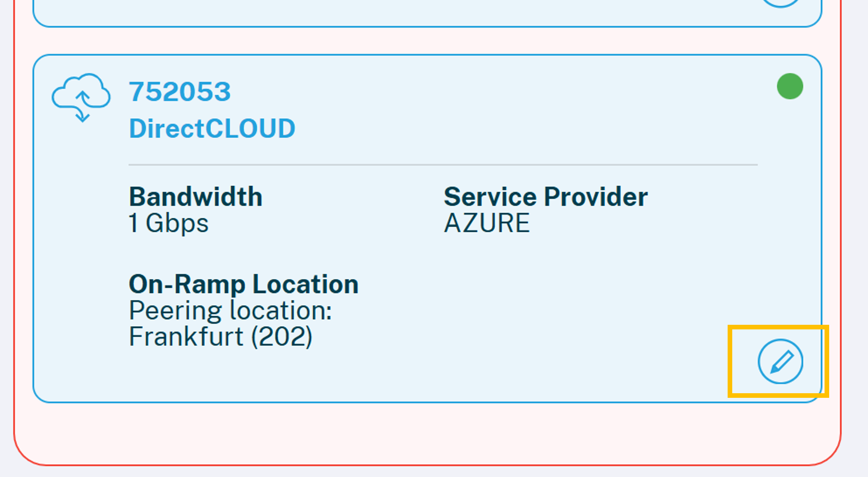Open service ID 752053
This screenshot has height=477, width=868.
click(x=180, y=91)
